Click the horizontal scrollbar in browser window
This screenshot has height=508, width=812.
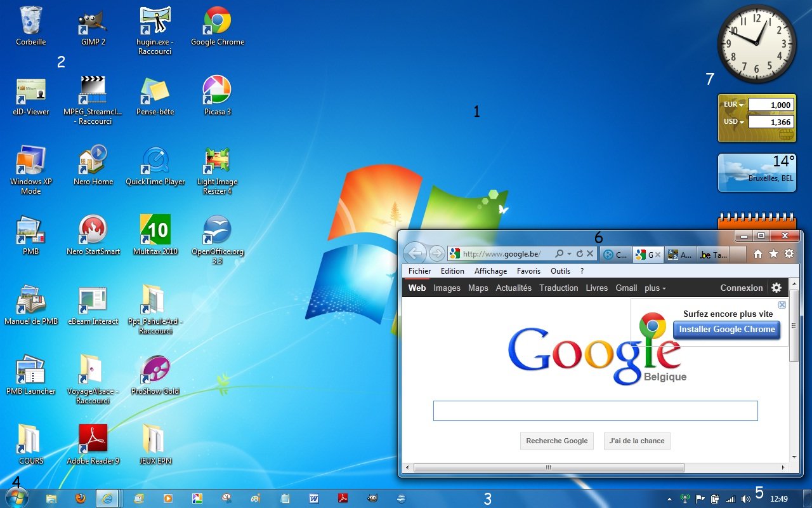tap(549, 468)
